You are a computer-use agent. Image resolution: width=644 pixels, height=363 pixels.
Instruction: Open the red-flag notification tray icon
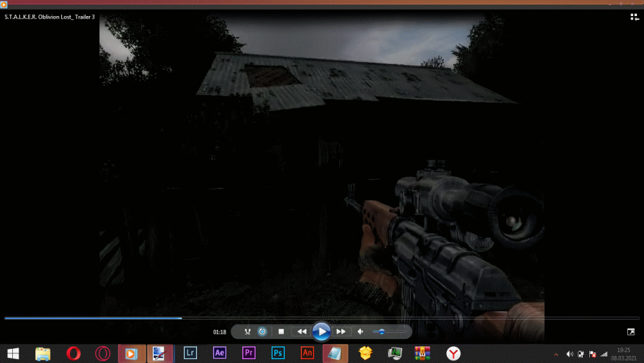point(592,355)
